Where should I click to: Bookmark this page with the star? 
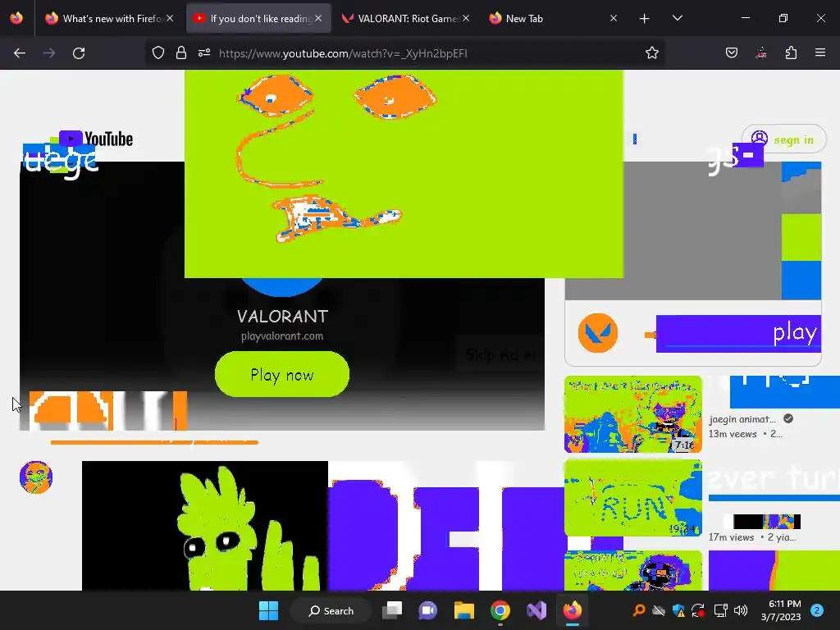pyautogui.click(x=651, y=52)
